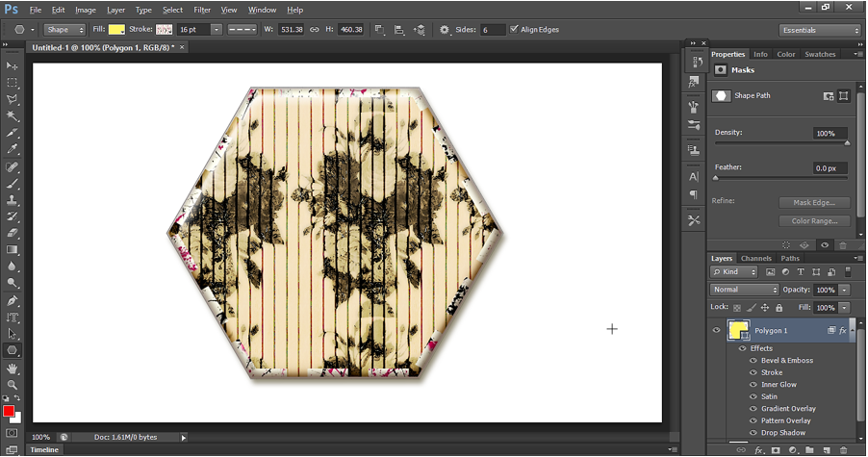This screenshot has height=457, width=868.
Task: Toggle the Align Edges checkbox
Action: 514,29
